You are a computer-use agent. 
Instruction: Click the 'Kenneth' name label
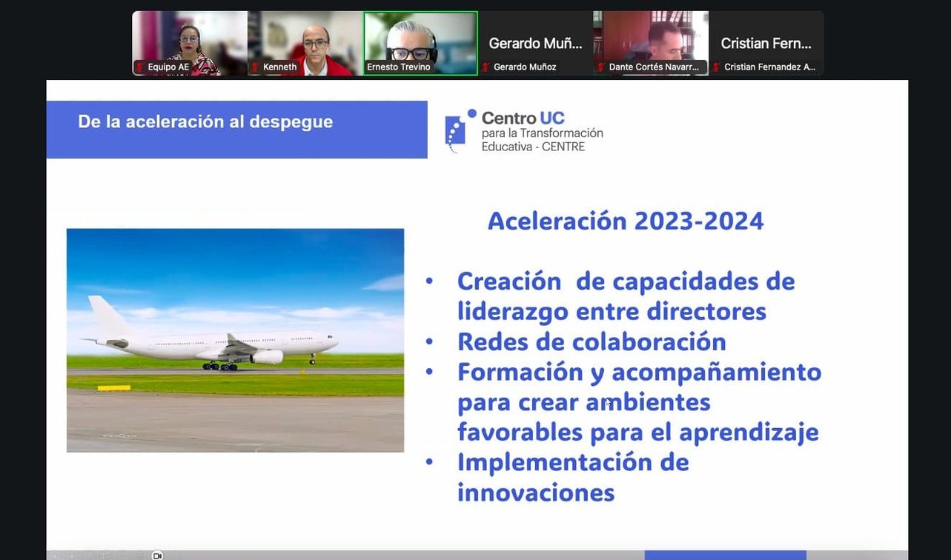coord(279,67)
